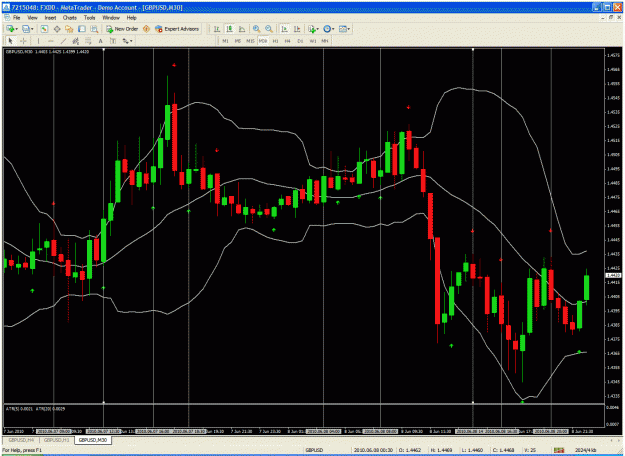Viewport: 625px width, 456px height.
Task: Switch timeframe to MN
Action: coord(325,41)
